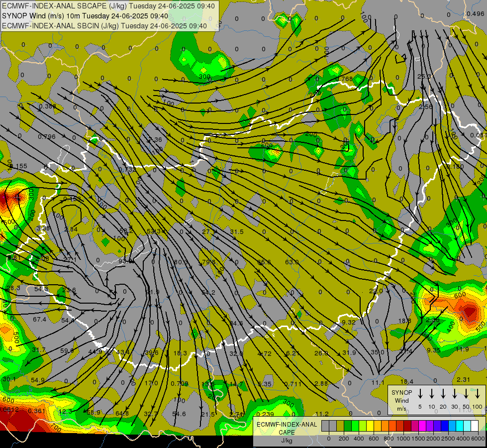Click the ECMWF-INDEX-ANAL CAPE legend title

287,432
